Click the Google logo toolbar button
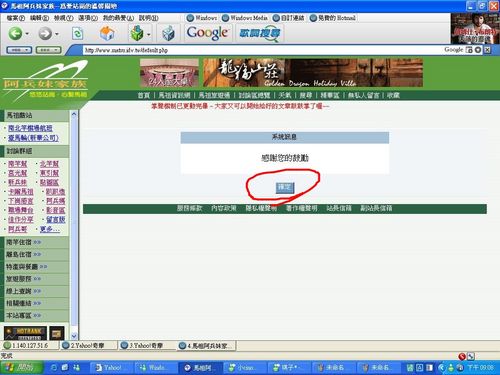The image size is (500, 375). 207,33
